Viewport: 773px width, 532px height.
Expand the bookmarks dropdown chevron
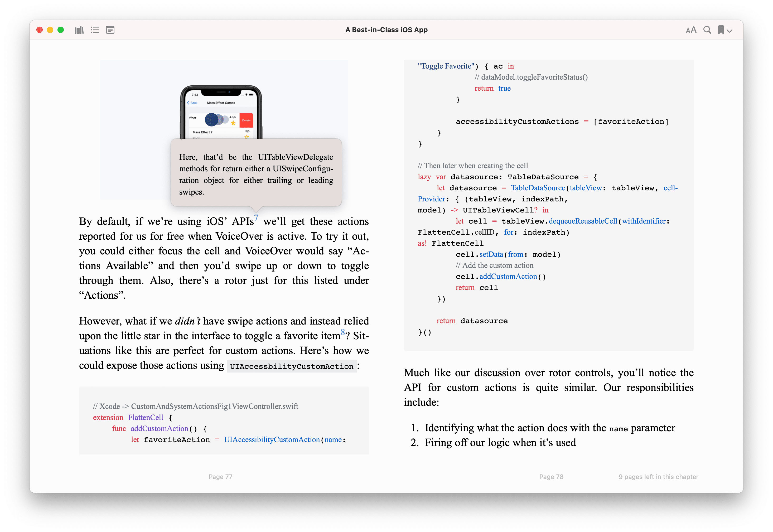729,31
